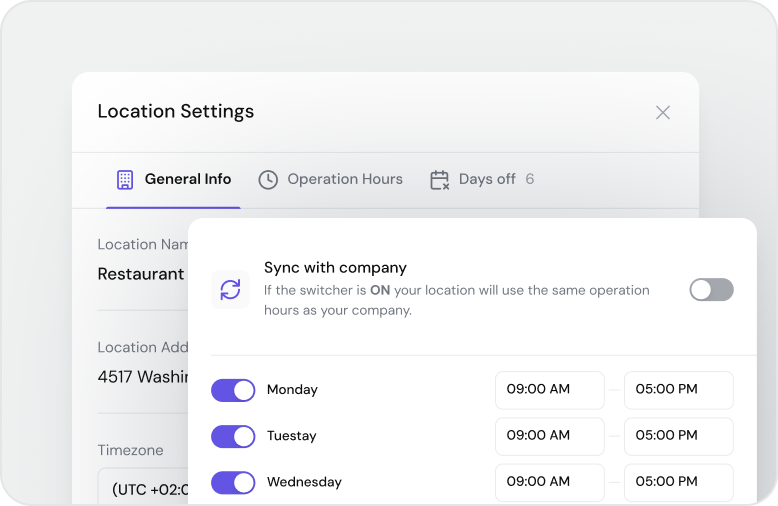Close the Location Settings dialog
This screenshot has height=506, width=778.
coord(662,113)
